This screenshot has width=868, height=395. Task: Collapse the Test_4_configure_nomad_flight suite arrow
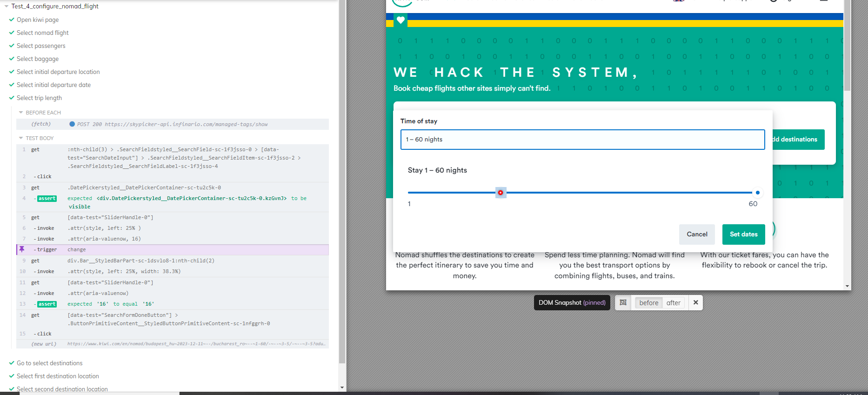7,7
